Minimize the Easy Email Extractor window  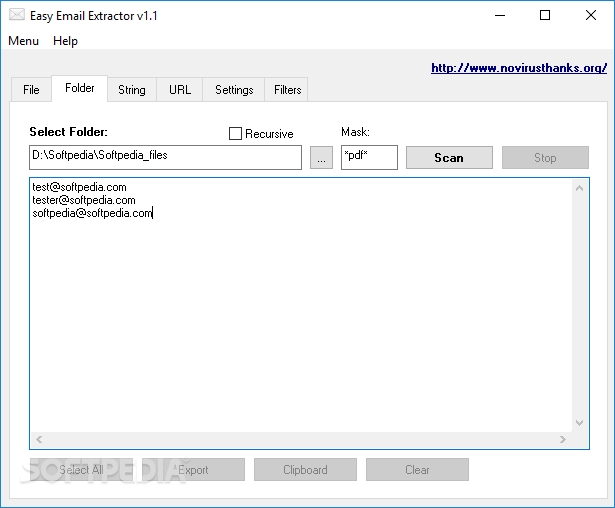click(x=500, y=16)
